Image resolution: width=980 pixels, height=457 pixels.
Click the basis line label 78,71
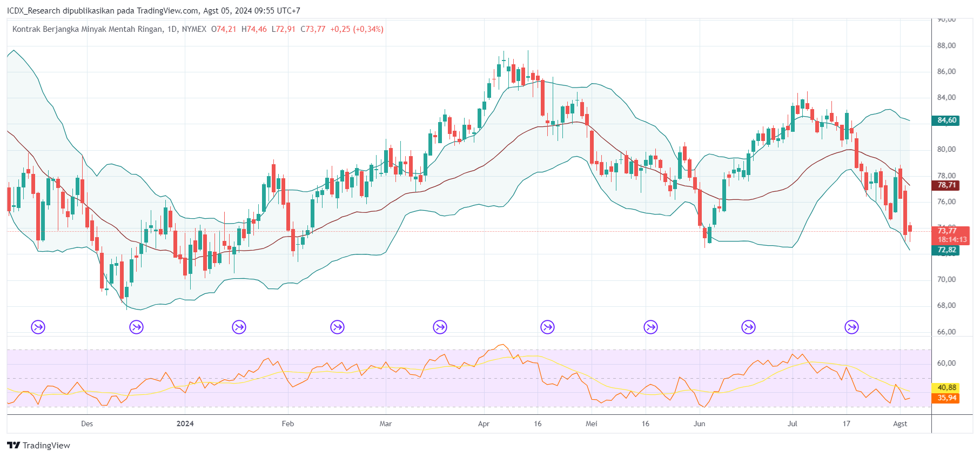tap(946, 185)
